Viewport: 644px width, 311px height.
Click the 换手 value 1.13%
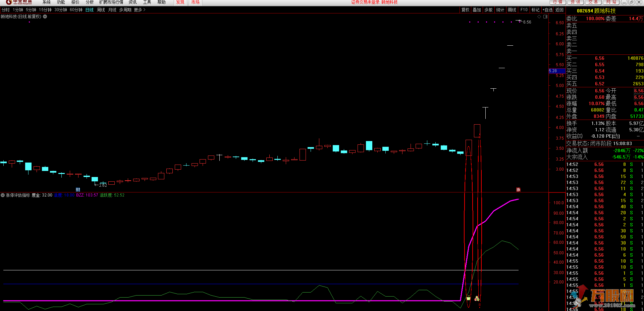tap(598, 124)
